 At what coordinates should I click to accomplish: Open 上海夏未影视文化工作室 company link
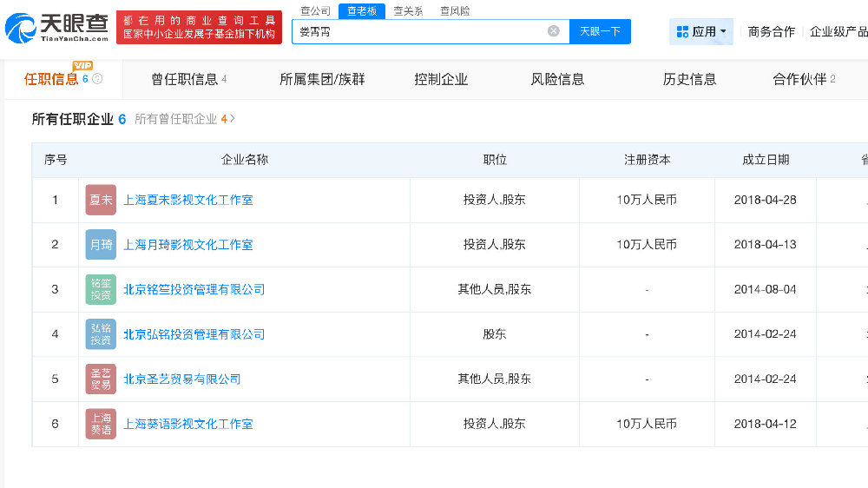(188, 200)
